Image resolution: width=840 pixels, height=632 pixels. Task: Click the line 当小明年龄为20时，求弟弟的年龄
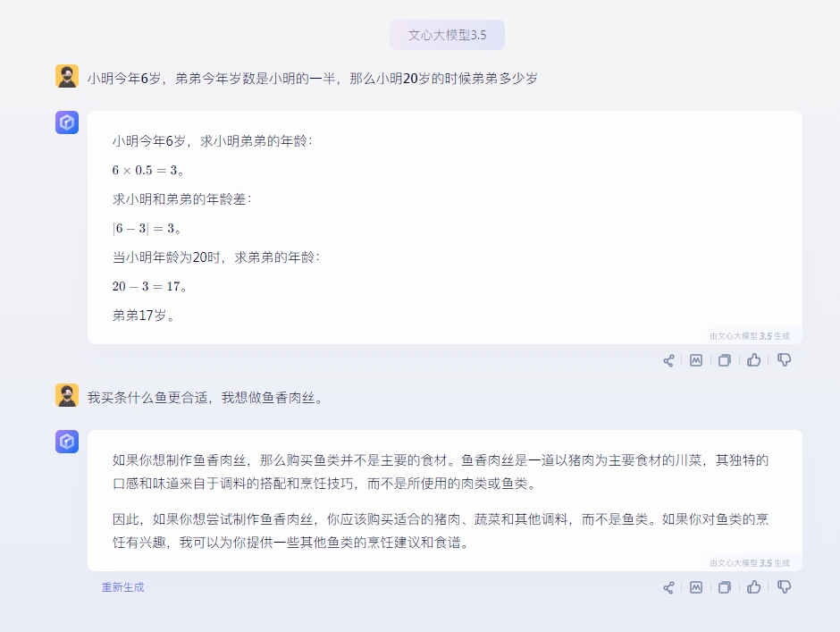point(216,257)
